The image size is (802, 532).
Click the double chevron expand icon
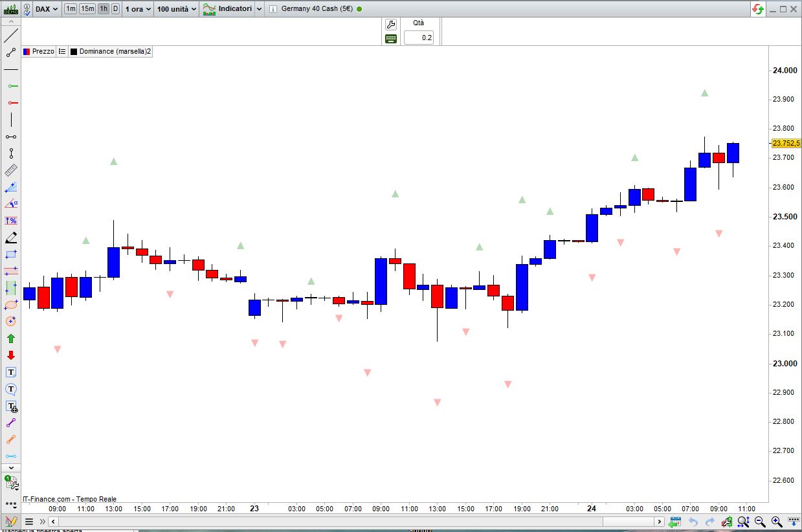pos(43,522)
